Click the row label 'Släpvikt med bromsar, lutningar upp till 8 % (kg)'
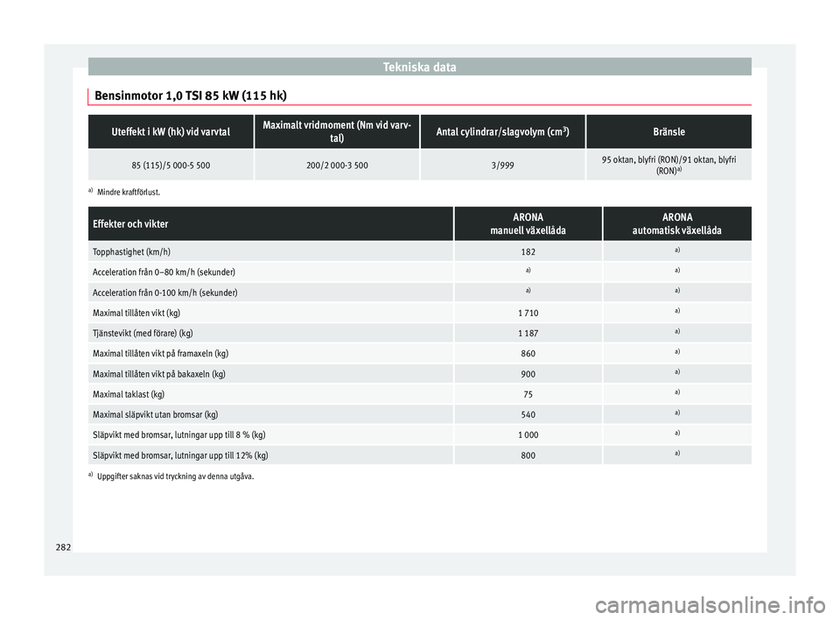The width and height of the screenshot is (840, 620). 178,435
